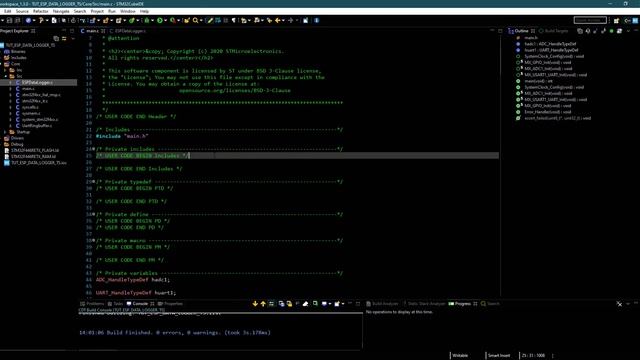Expand the Startup folder in tree
640x360 pixels.
click(6, 132)
